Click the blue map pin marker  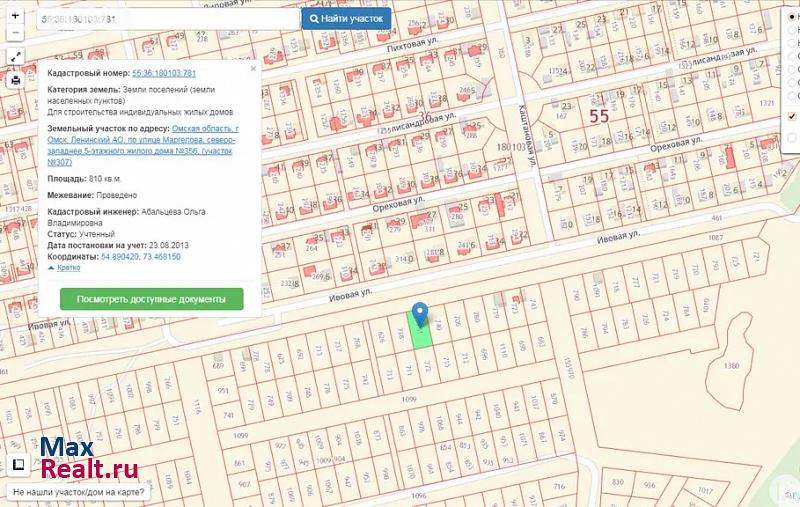421,315
